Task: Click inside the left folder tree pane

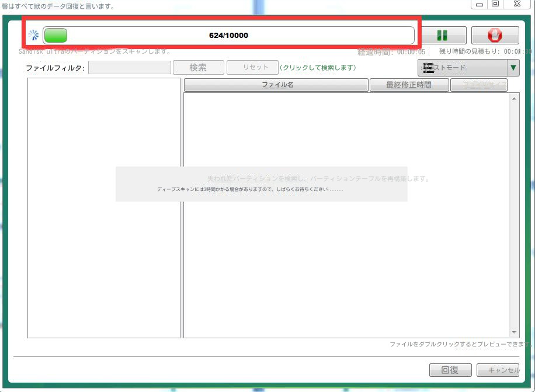Action: coord(104,208)
